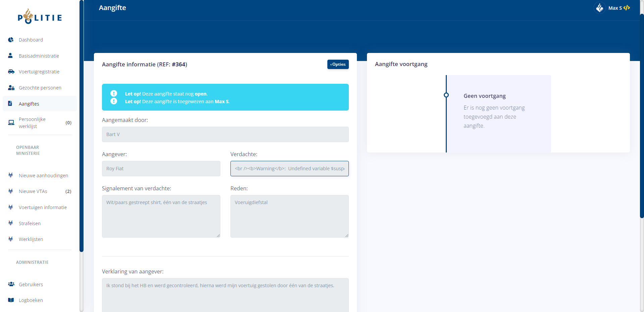Open the Opties dropdown button
Screen dimensions: 644x312
(x=338, y=64)
